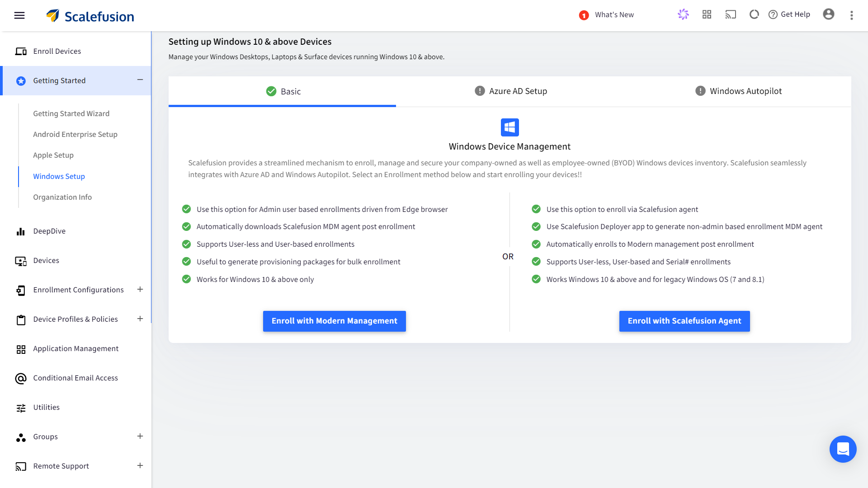Open Getting Started Wizard
This screenshot has width=868, height=488.
[x=71, y=113]
